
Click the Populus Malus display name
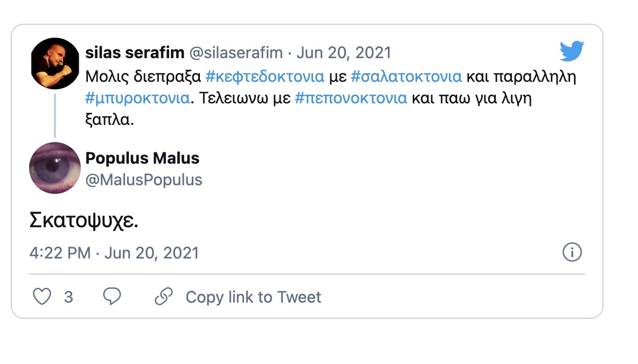click(x=142, y=158)
